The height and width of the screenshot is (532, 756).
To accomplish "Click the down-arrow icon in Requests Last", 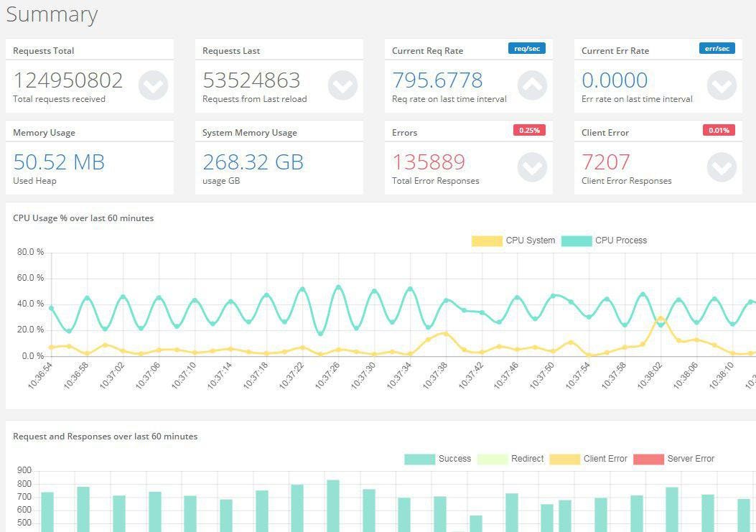I will pos(342,85).
